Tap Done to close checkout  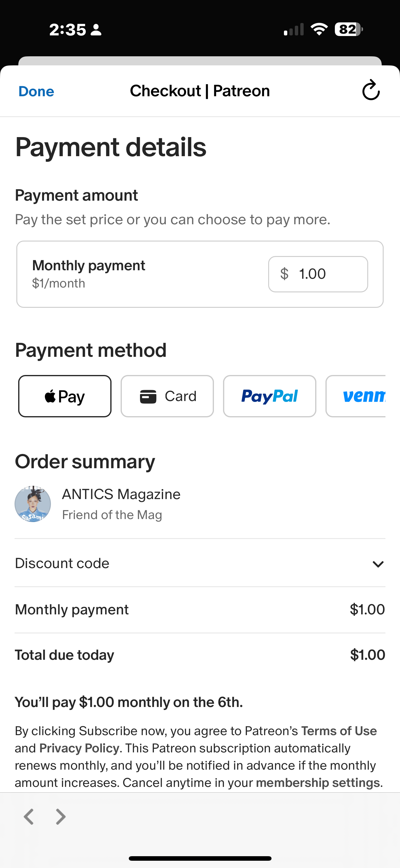coord(36,91)
